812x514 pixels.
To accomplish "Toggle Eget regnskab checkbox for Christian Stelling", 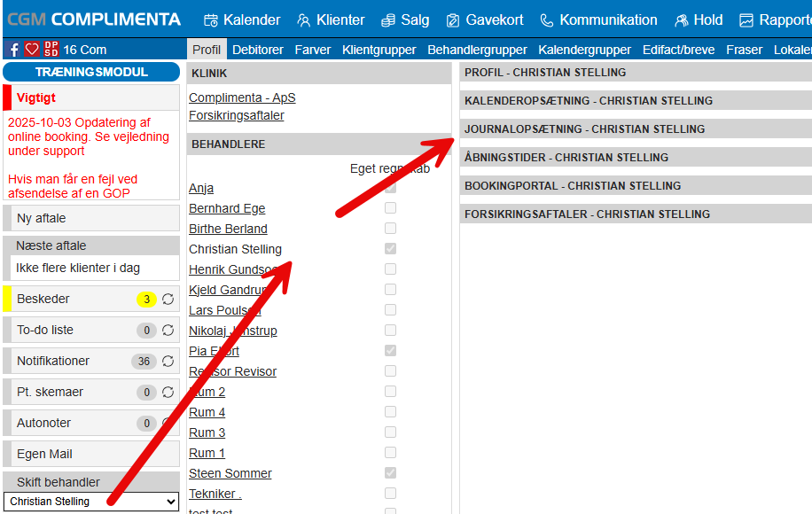I will pos(390,249).
